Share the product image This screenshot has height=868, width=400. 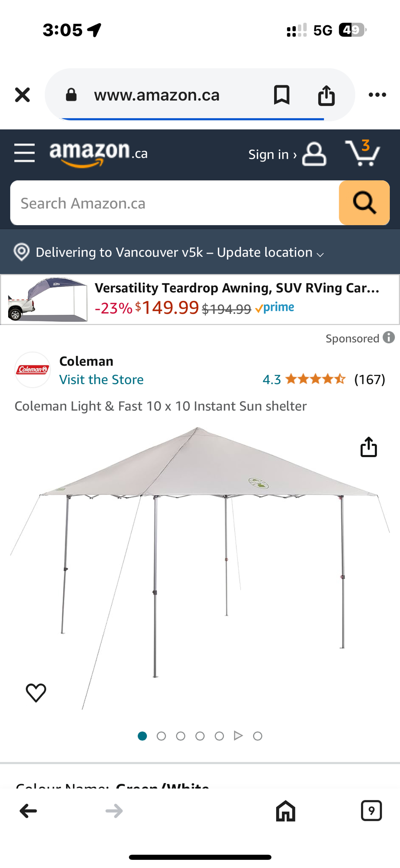pos(368,447)
